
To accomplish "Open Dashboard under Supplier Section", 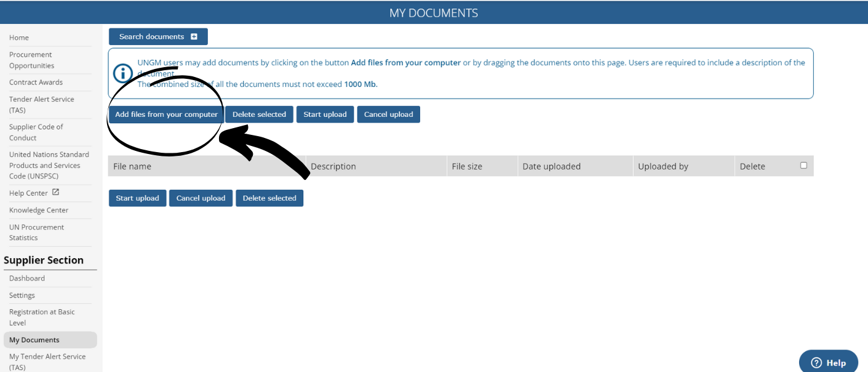I will [27, 278].
